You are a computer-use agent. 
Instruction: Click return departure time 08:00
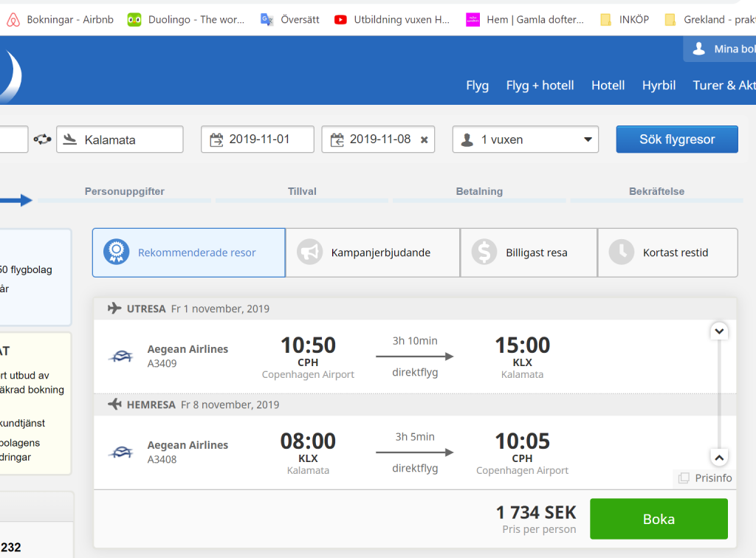point(308,441)
